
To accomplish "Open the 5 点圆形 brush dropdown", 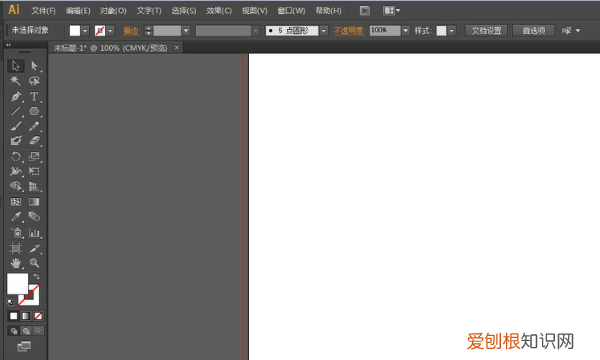I will click(x=324, y=31).
